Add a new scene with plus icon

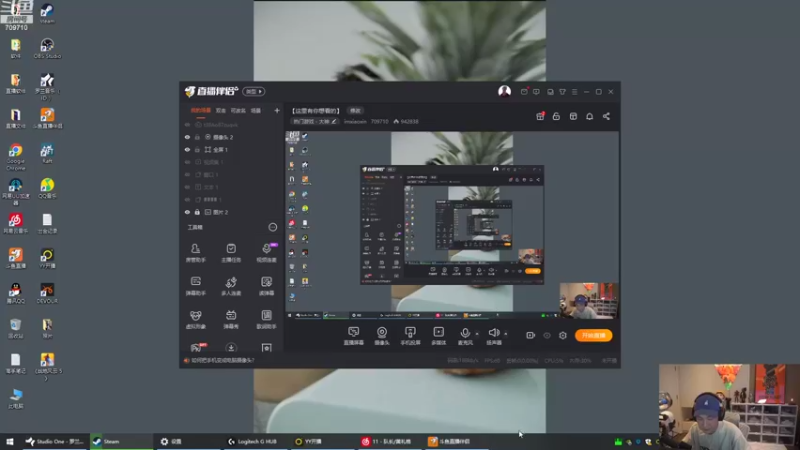coord(277,110)
